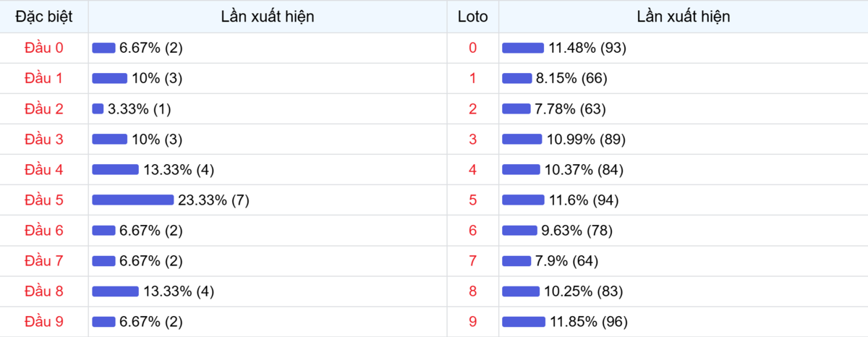Image resolution: width=868 pixels, height=337 pixels.
Task: Click the 23.33% (7) progress bar
Action: 133,200
